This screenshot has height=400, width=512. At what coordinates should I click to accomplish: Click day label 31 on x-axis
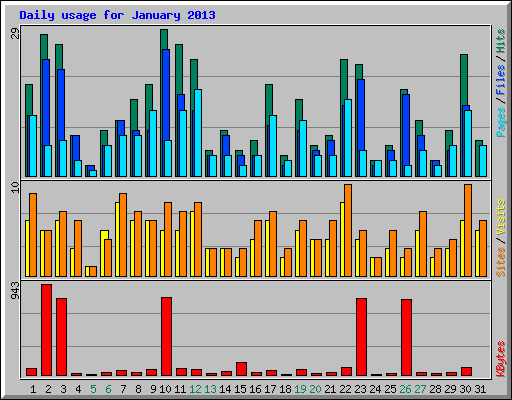point(480,389)
